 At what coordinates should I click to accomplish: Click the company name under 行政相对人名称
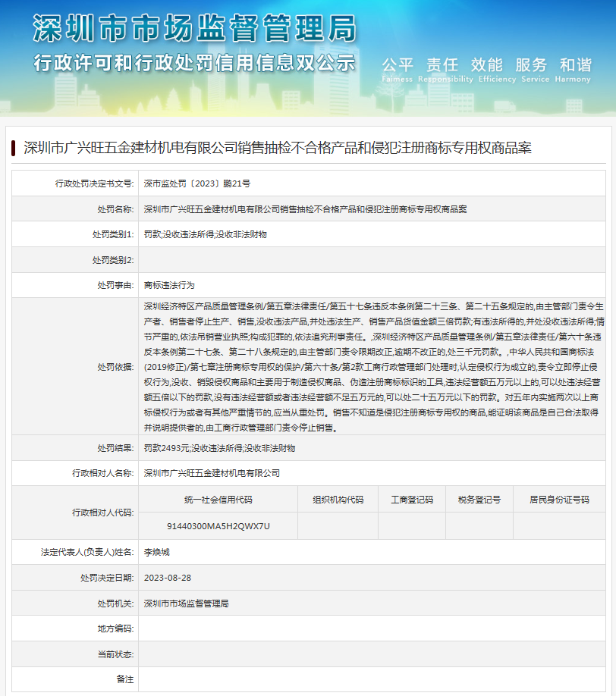point(212,473)
